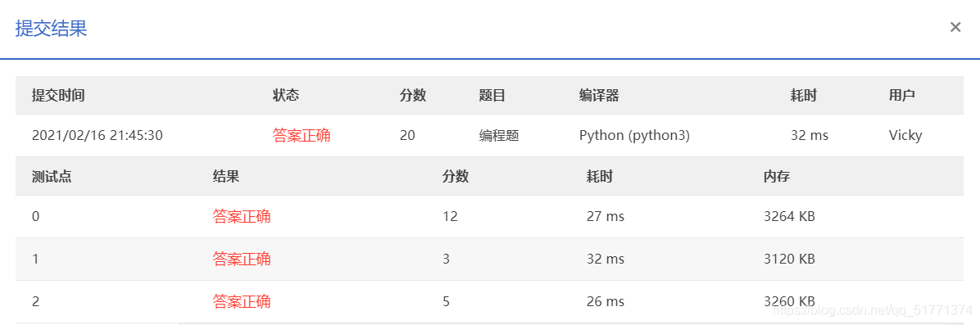
Task: Click the 3260 KB memory cell
Action: (789, 302)
